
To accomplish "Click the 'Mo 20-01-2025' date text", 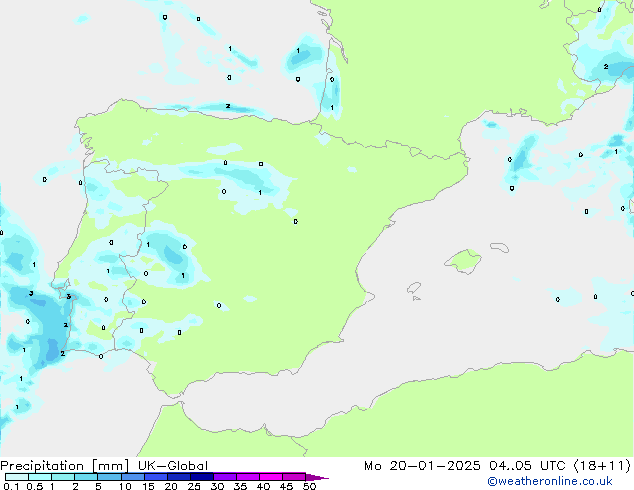I will [x=422, y=466].
